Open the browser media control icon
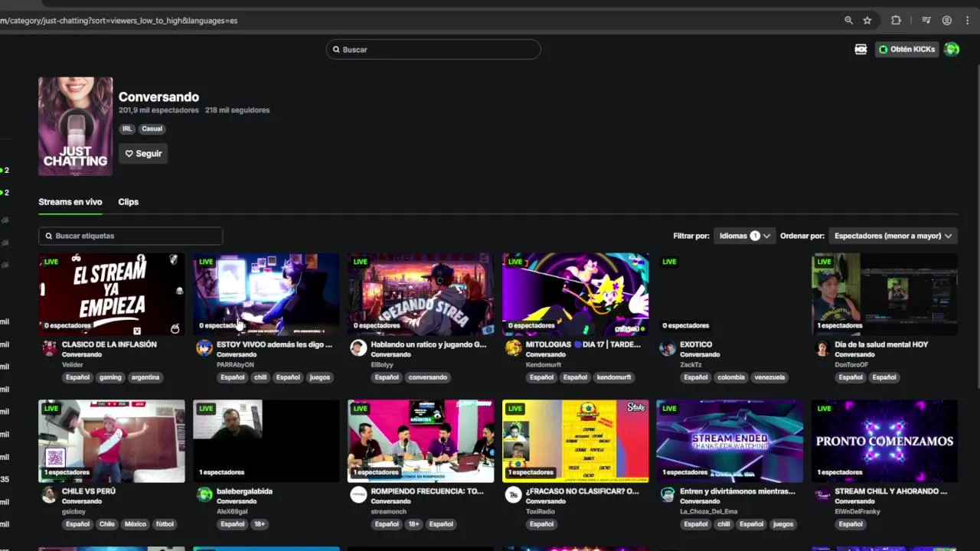This screenshot has height=551, width=980. (x=926, y=21)
